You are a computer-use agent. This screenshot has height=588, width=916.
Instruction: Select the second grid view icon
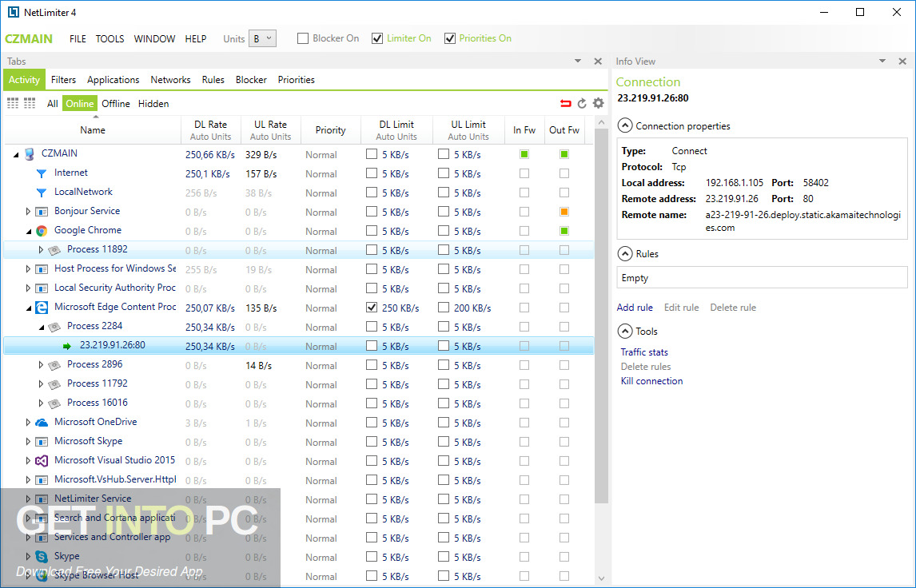[x=30, y=103]
